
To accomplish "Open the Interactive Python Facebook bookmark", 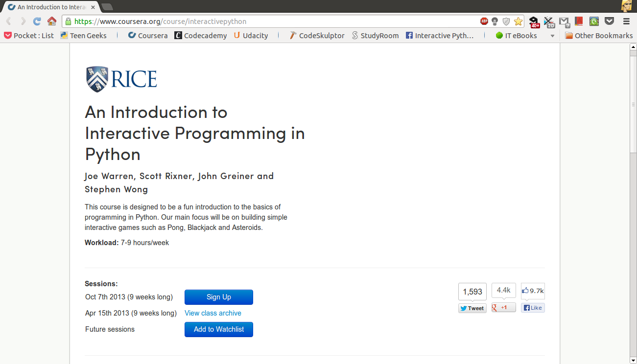I will (440, 36).
